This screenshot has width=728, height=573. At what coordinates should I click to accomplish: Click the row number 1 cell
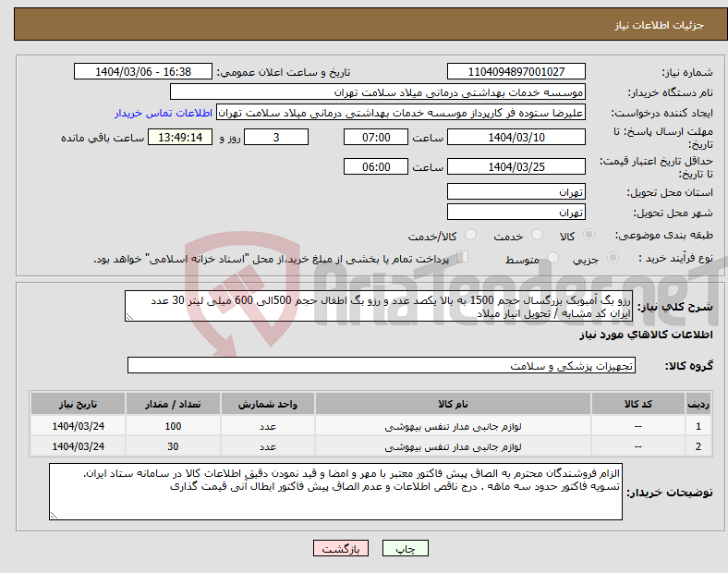point(698,426)
